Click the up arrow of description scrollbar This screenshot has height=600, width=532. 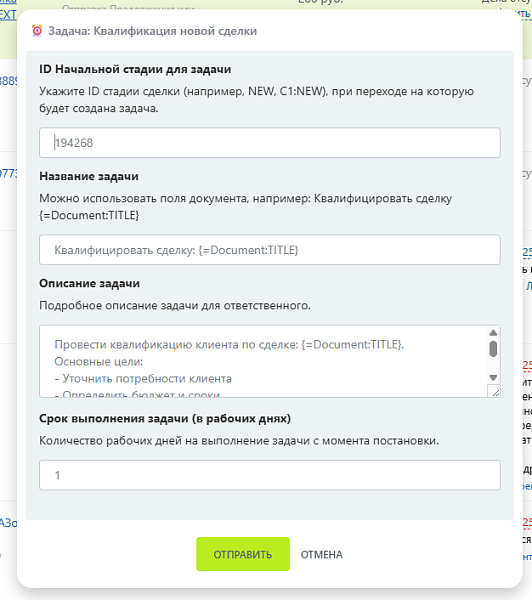(x=493, y=333)
